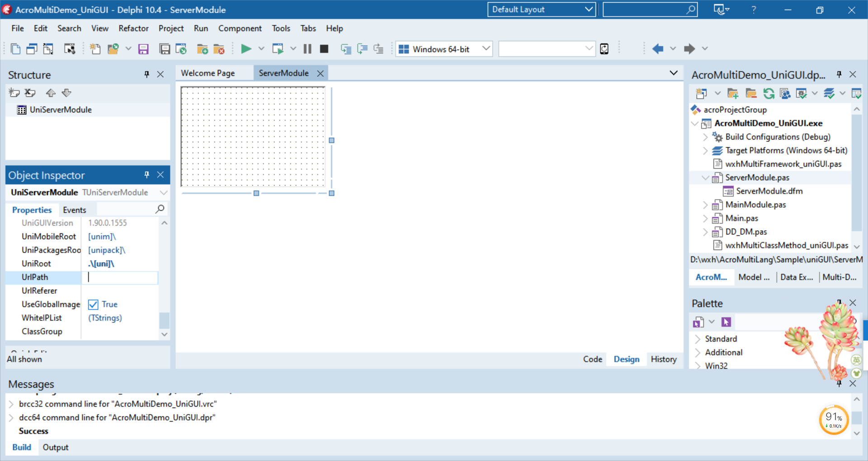Click Run Without Debugging icon
The width and height of the screenshot is (868, 461).
point(278,49)
